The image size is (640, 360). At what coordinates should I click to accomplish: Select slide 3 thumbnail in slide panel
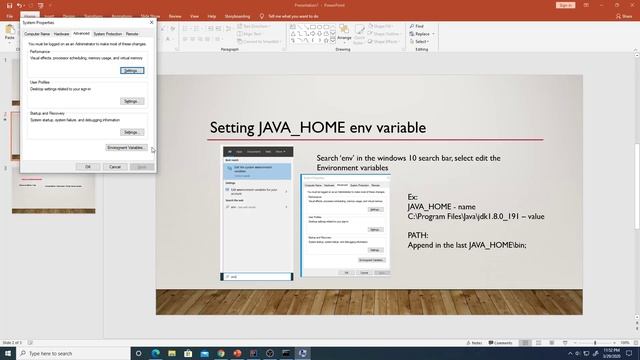[x=53, y=190]
